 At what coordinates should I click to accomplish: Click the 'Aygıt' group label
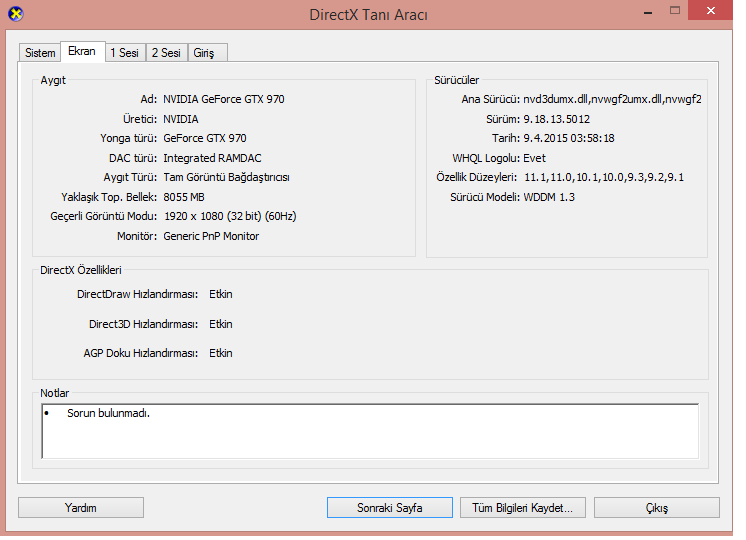coord(53,80)
